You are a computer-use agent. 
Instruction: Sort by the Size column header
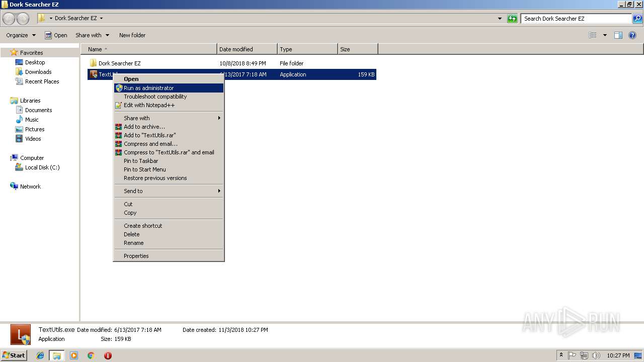point(358,49)
